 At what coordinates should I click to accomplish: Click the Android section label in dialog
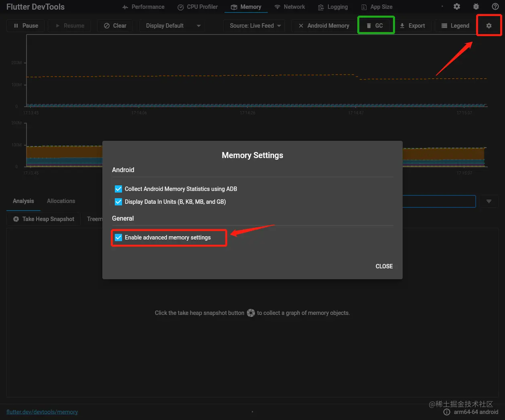[123, 170]
